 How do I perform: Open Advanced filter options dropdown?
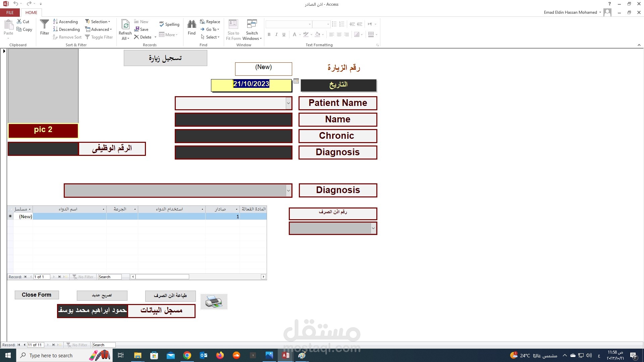(x=99, y=29)
